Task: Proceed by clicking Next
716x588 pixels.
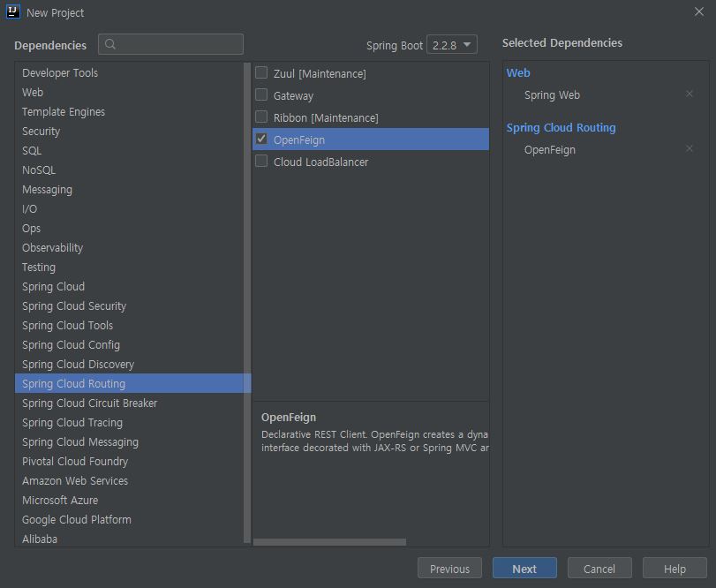Action: coord(524,569)
